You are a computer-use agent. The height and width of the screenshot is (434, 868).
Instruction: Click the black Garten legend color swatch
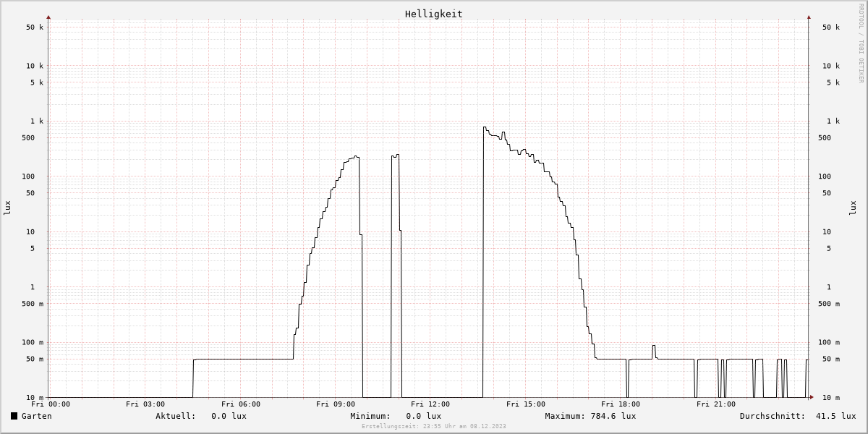click(14, 416)
